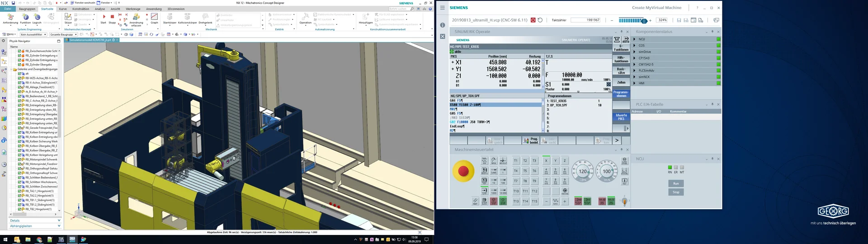Click the Hilfsfunktionen softkey
Screen dimensions: 868x244
coord(621,59)
